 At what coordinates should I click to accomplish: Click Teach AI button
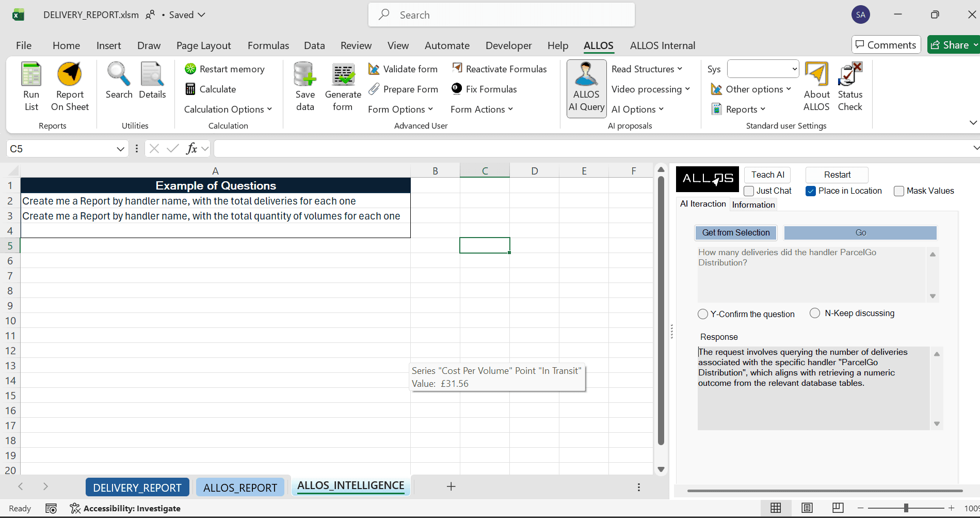(x=767, y=175)
